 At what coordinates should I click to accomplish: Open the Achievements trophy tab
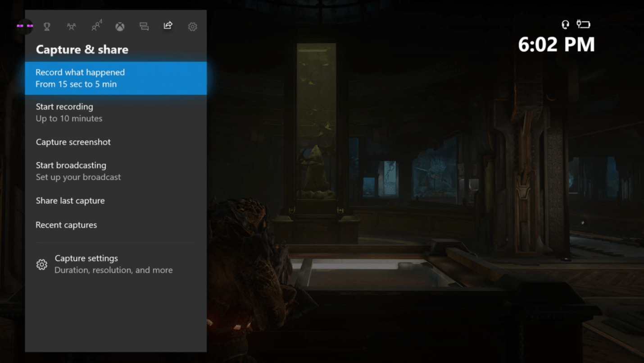pyautogui.click(x=47, y=27)
